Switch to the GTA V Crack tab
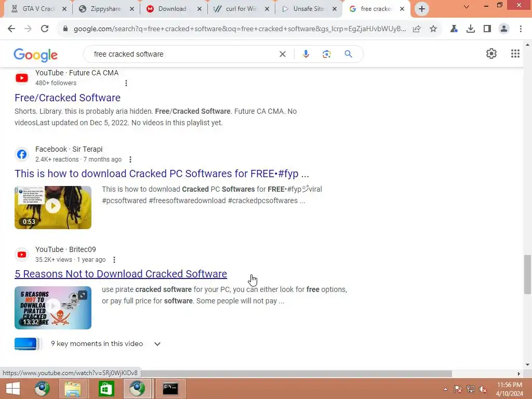 point(38,9)
